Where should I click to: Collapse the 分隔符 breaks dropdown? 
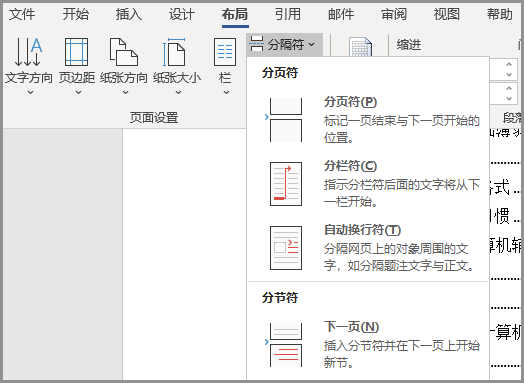click(x=284, y=44)
